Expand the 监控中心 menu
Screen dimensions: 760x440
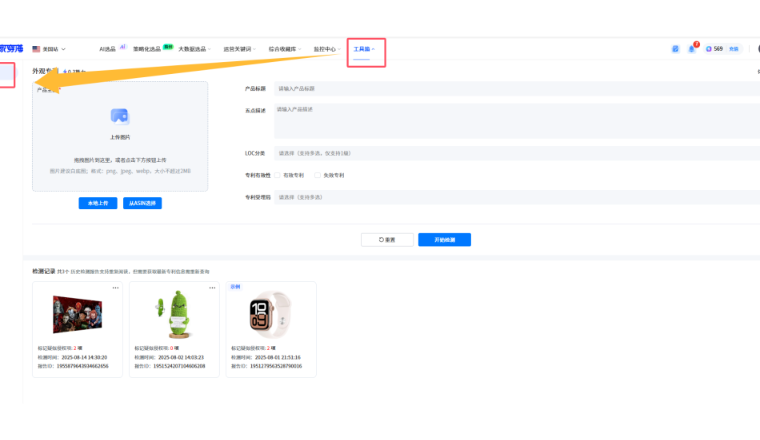coord(327,49)
